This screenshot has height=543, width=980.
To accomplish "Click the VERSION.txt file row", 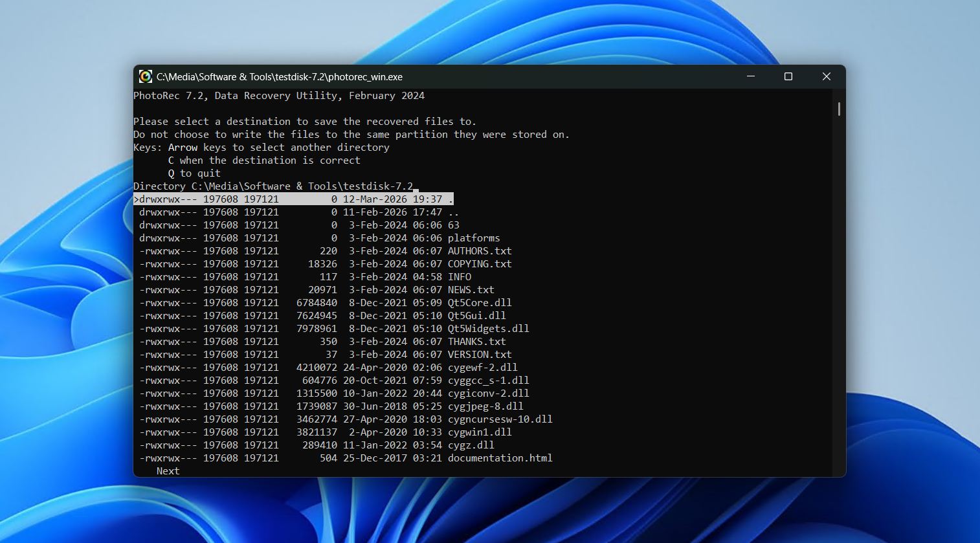I will 479,355.
